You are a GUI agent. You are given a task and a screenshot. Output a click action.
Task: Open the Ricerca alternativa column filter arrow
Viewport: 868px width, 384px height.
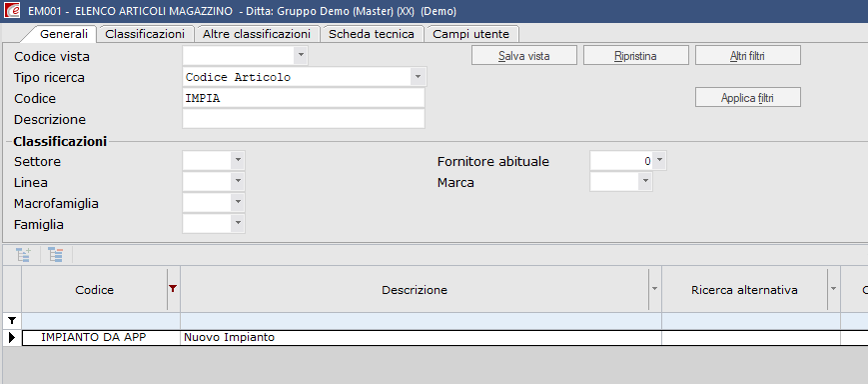click(834, 289)
